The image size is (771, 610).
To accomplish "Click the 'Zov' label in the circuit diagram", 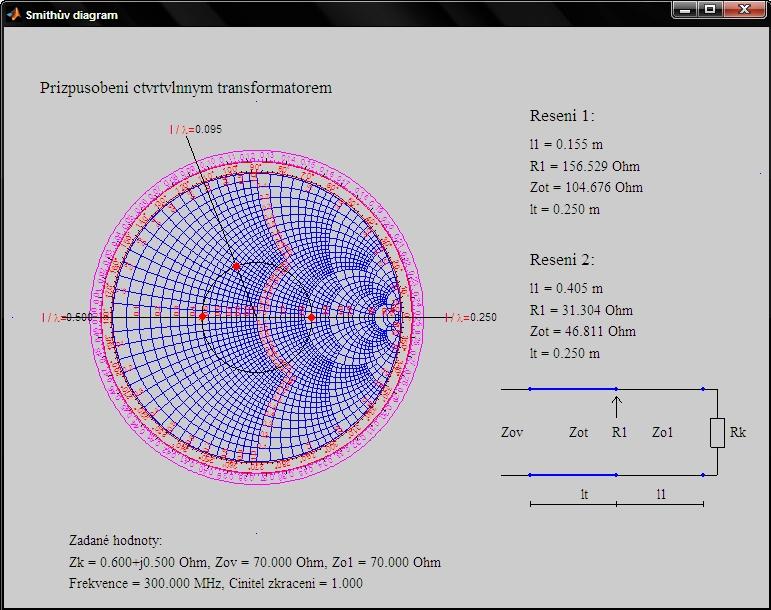I will [512, 433].
